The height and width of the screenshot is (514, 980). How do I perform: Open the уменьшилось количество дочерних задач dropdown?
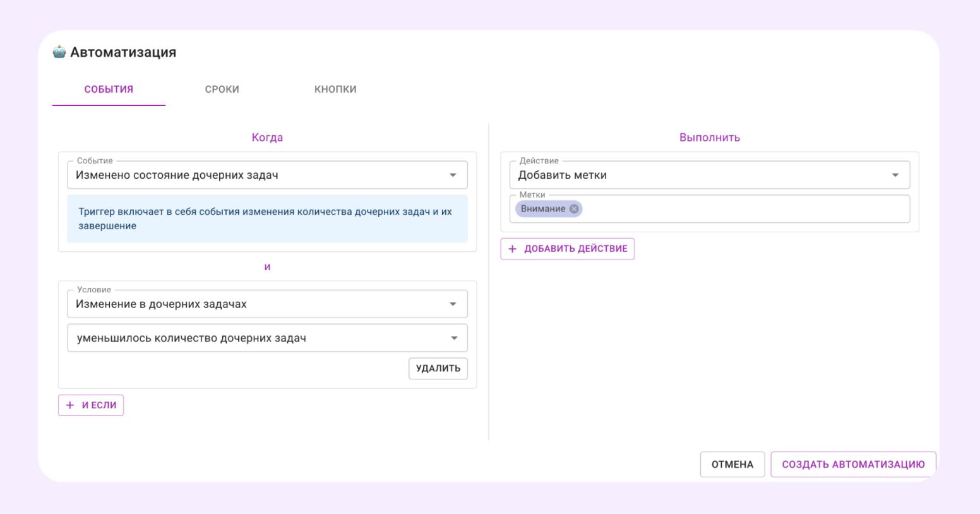(x=267, y=338)
